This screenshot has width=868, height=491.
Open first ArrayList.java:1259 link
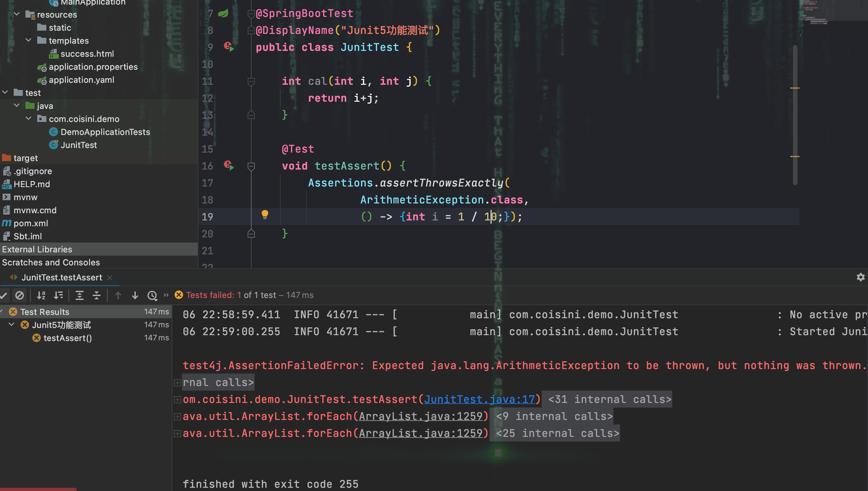(x=421, y=416)
